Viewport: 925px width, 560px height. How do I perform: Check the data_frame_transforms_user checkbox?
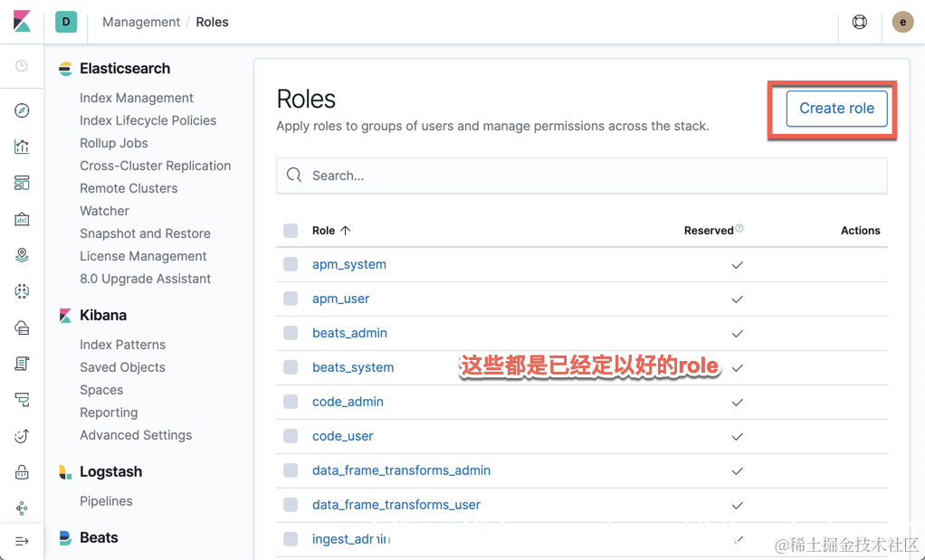click(x=291, y=505)
